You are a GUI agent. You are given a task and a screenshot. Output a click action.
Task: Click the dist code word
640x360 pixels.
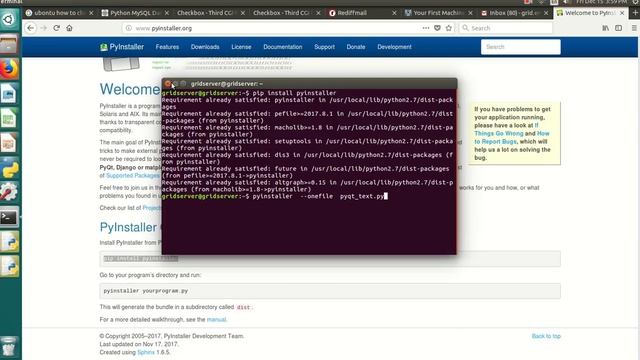point(243,307)
